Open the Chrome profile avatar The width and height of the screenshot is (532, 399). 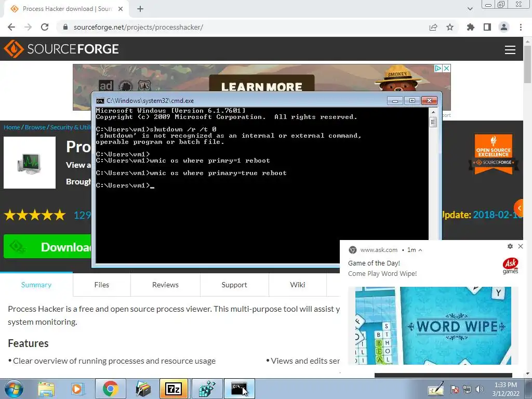click(504, 27)
